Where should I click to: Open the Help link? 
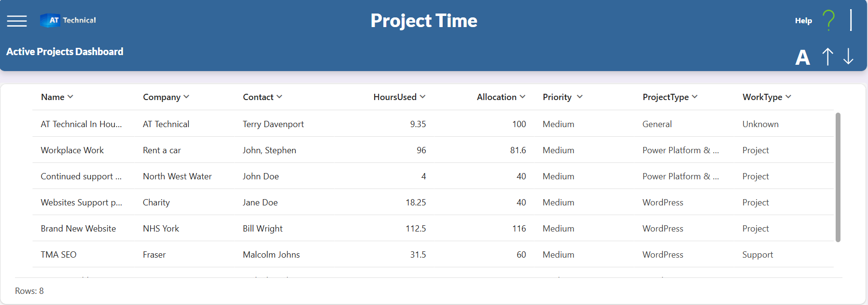click(x=803, y=20)
